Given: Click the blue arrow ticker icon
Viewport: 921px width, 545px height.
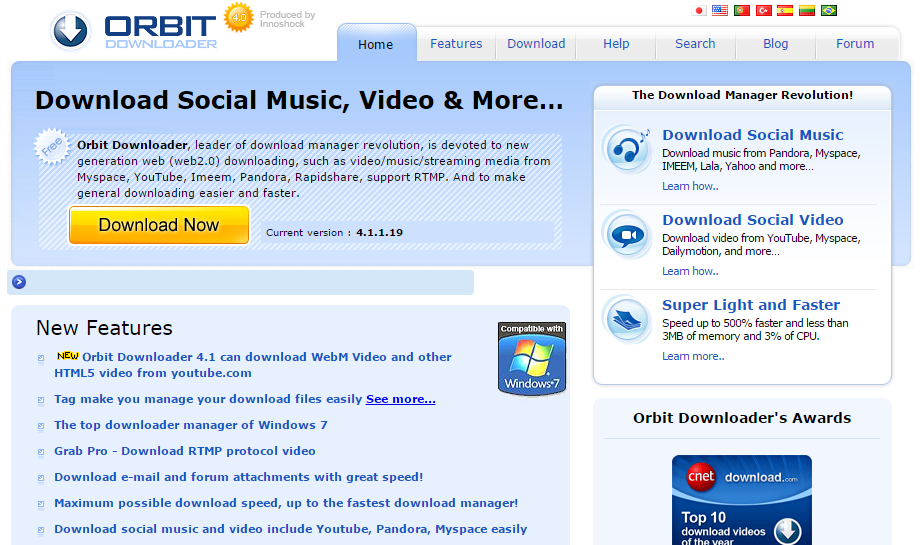Looking at the screenshot, I should click(19, 282).
